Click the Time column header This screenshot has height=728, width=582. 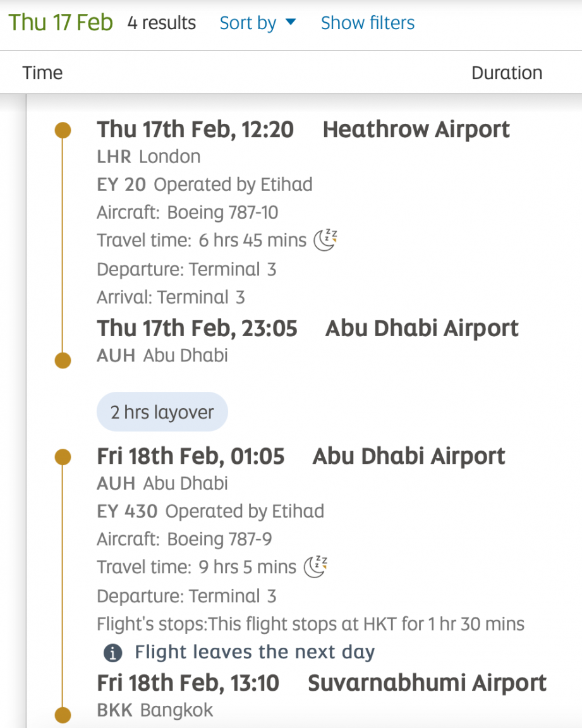click(42, 73)
